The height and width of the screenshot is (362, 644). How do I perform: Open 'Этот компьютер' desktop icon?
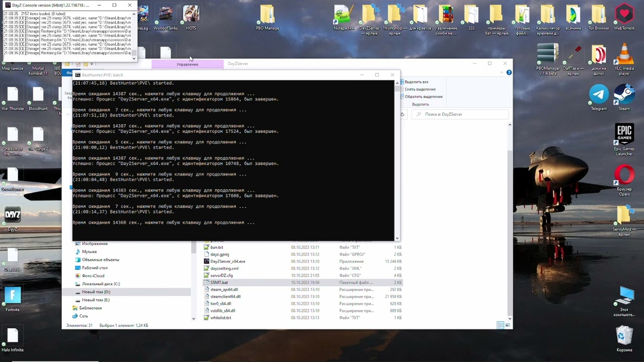(624, 302)
